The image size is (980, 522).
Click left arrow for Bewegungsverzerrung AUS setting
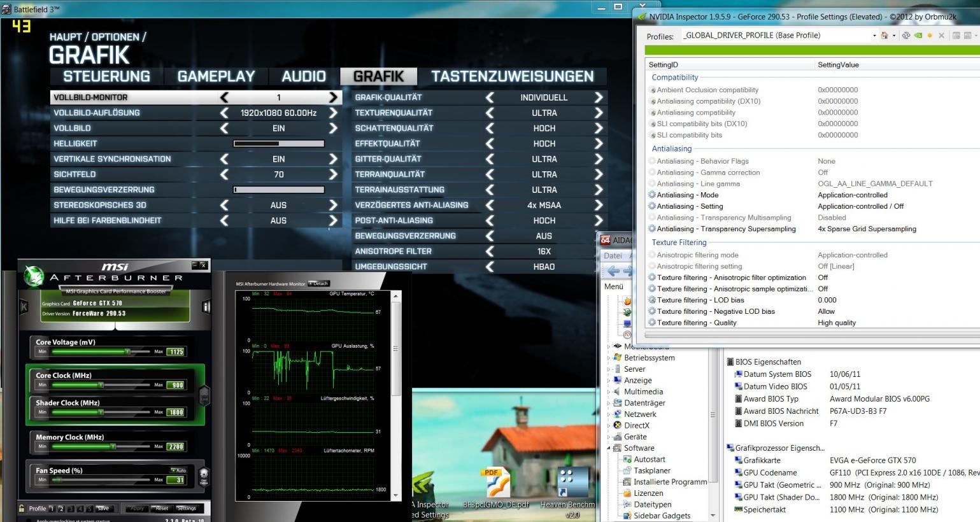(x=490, y=236)
